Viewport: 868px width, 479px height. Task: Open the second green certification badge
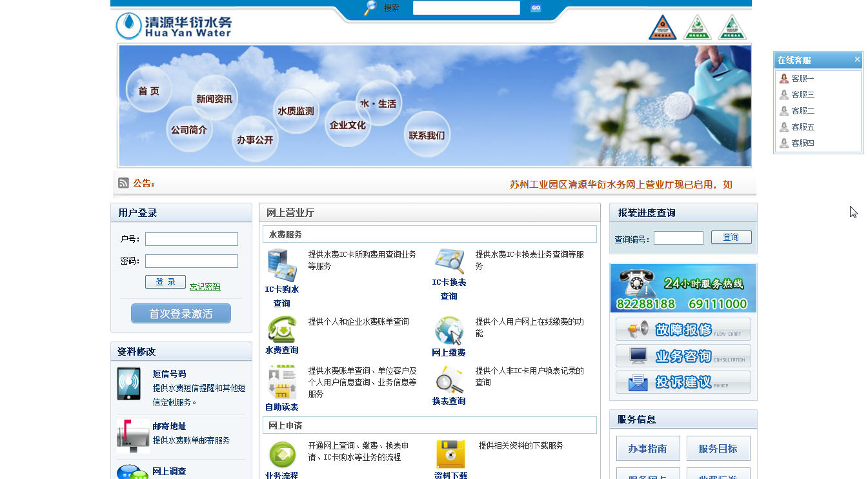[697, 27]
